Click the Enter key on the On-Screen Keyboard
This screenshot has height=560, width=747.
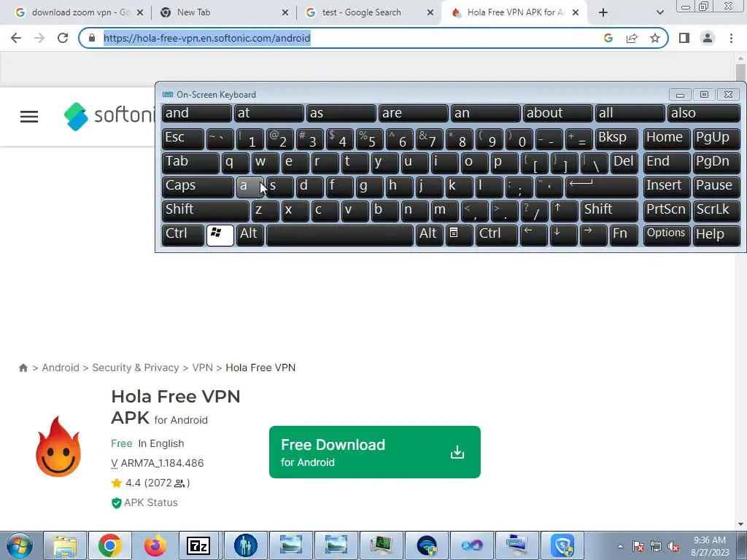[x=602, y=187]
